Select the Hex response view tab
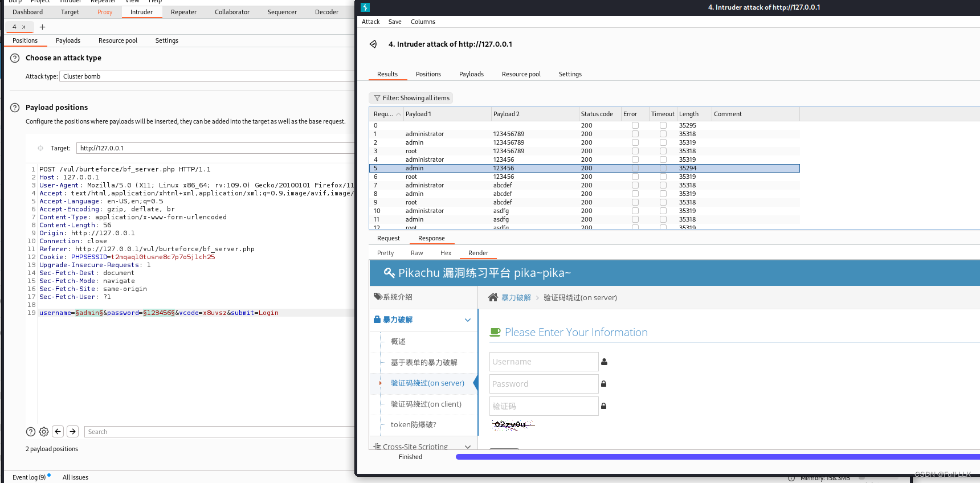This screenshot has width=980, height=483. (446, 253)
